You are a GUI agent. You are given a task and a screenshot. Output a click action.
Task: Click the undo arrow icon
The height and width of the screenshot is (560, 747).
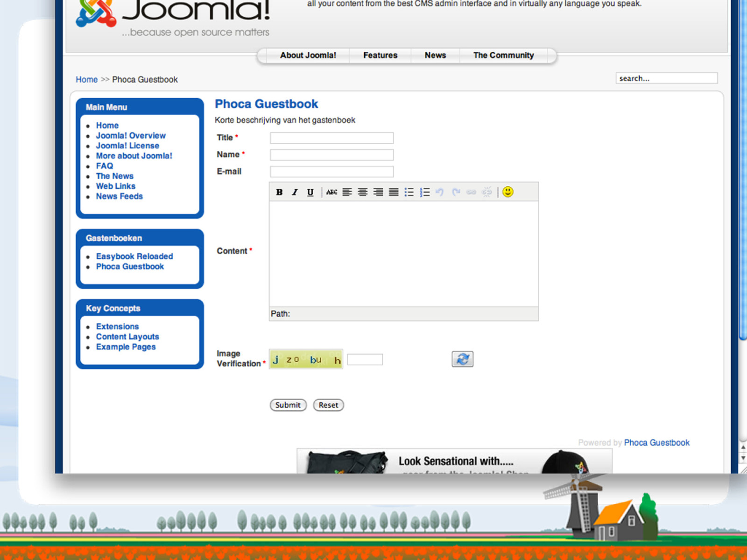[x=440, y=192]
